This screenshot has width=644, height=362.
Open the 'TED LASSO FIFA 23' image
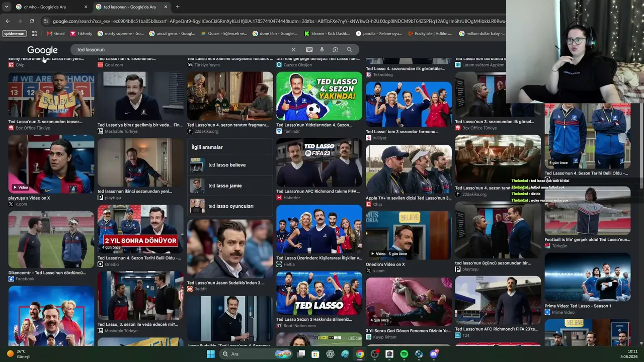coord(319,162)
